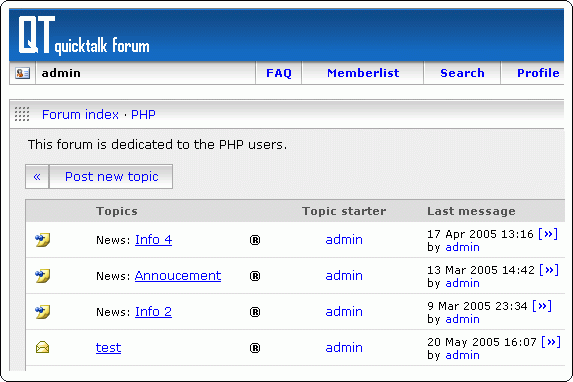573x382 pixels.
Task: Click the registered symbol in test row
Action: tap(255, 348)
